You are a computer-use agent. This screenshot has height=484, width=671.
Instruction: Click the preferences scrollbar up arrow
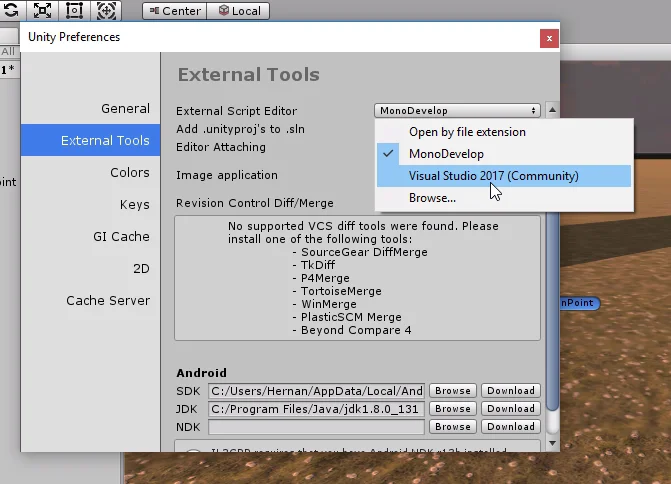click(x=552, y=110)
